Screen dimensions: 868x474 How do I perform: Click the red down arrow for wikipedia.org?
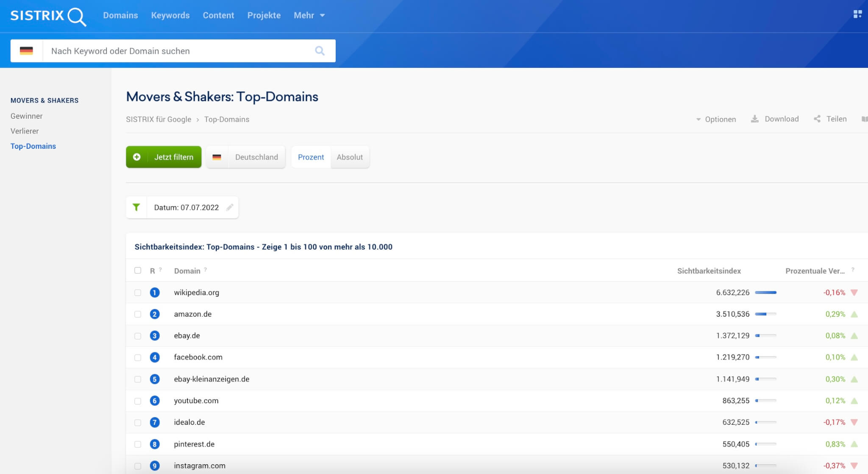[x=854, y=293]
